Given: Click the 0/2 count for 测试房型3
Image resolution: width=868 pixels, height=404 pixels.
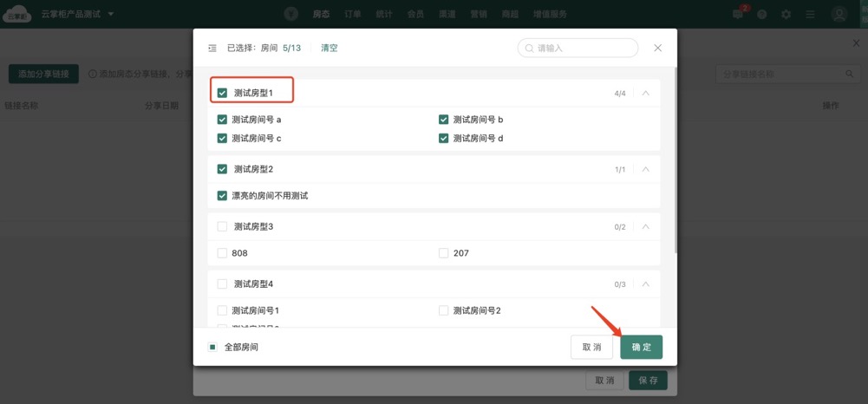Looking at the screenshot, I should coord(620,227).
